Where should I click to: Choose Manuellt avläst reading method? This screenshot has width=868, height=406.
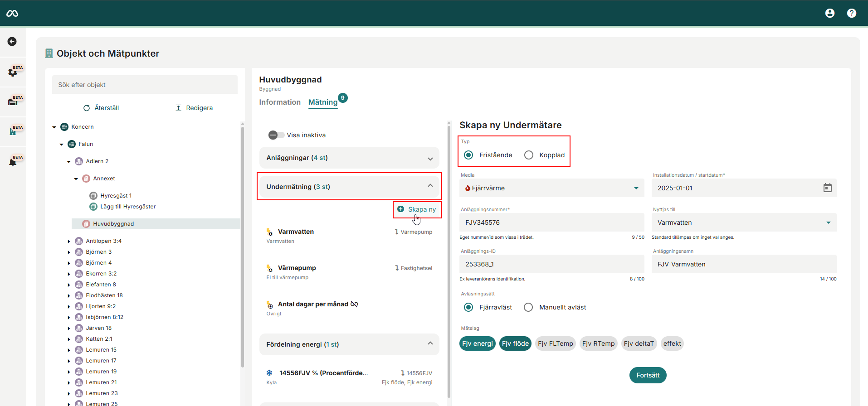coord(528,307)
